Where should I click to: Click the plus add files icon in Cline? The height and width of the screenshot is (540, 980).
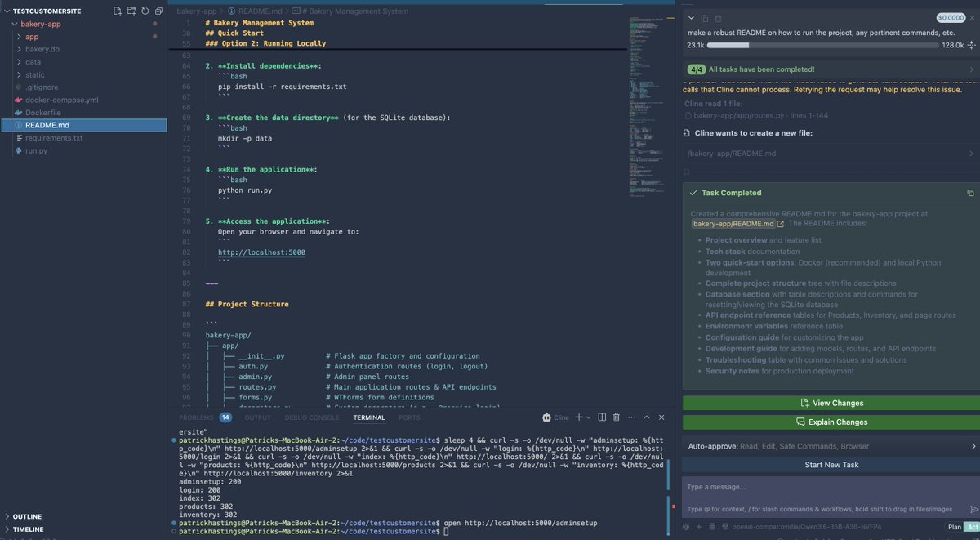coord(699,527)
